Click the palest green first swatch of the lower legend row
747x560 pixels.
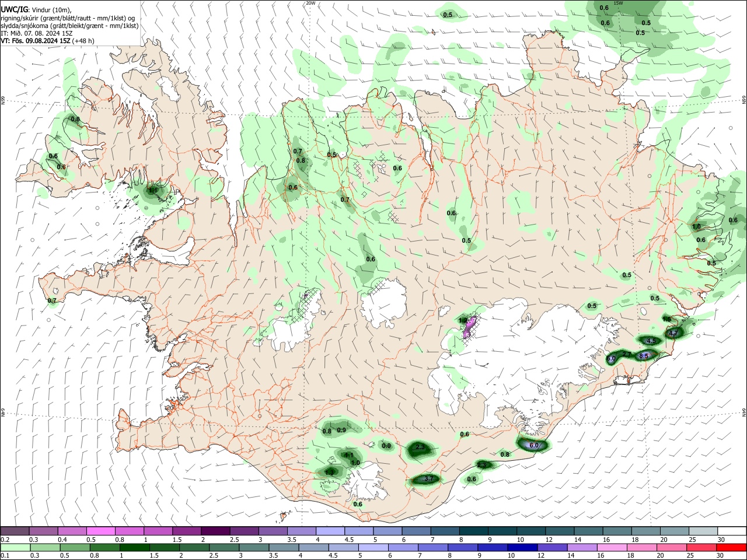click(16, 547)
